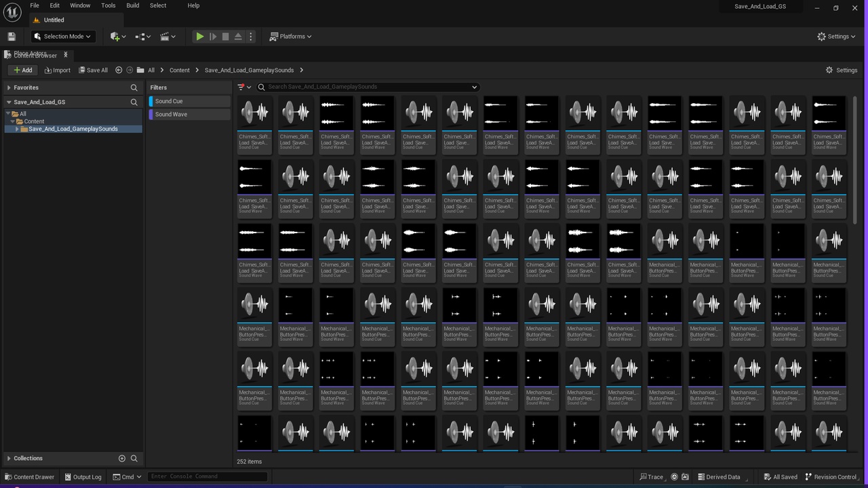Toggle the Sound Cue filter
The width and height of the screenshot is (868, 488).
tap(190, 101)
